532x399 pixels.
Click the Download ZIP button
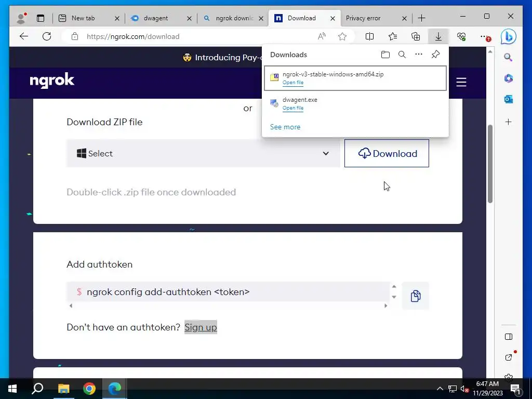[x=387, y=153]
